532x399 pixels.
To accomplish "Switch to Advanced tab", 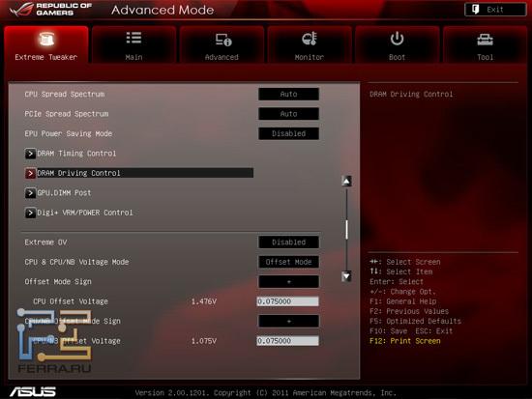I will 222,44.
